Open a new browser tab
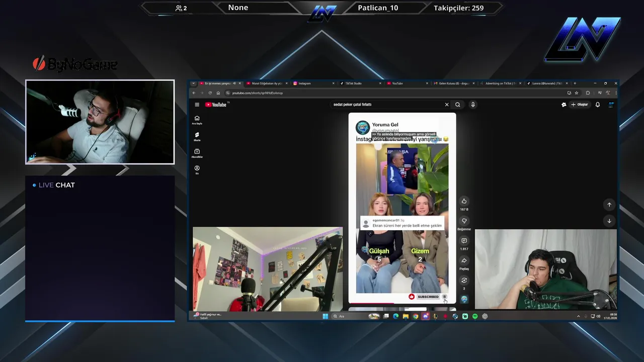Image resolution: width=644 pixels, height=362 pixels. pos(575,83)
